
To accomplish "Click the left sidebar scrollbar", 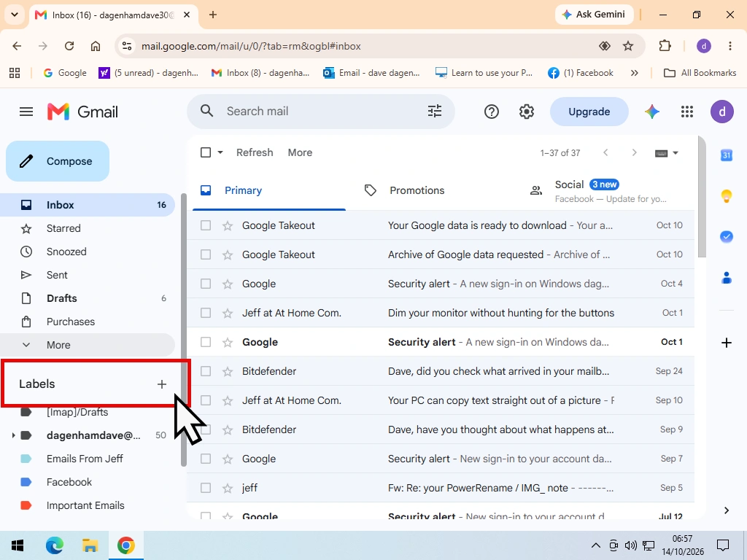I will (x=184, y=329).
